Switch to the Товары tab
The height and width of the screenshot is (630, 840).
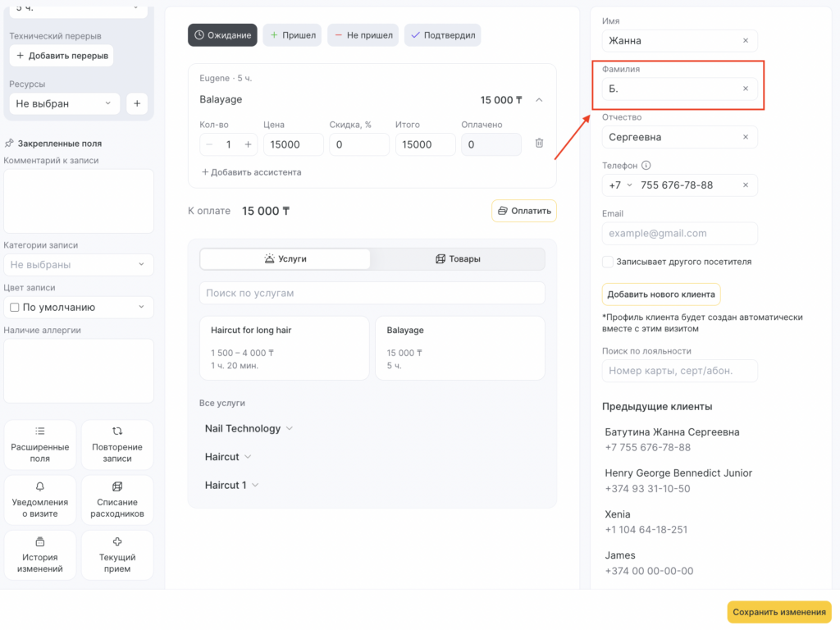click(458, 259)
